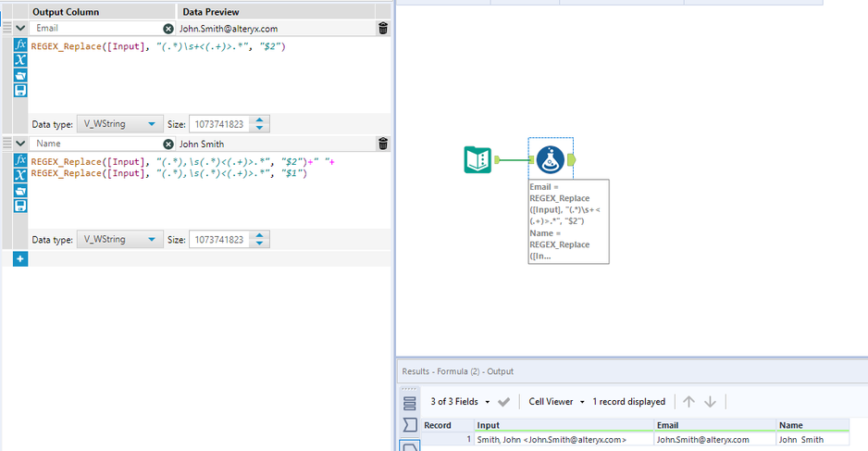Select the Formula tool on canvas

click(x=551, y=159)
